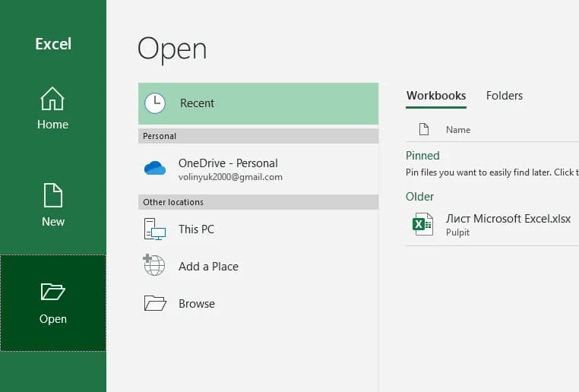Click the OneDrive cloud icon
Viewport: 579px width, 392px height.
click(155, 169)
